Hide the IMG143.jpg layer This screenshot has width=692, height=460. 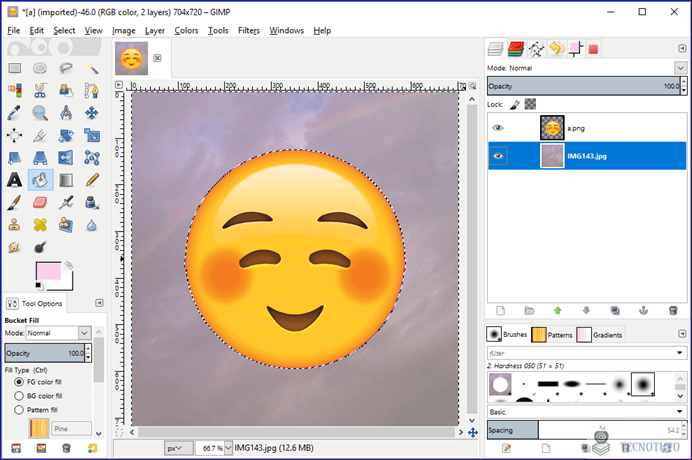click(498, 156)
